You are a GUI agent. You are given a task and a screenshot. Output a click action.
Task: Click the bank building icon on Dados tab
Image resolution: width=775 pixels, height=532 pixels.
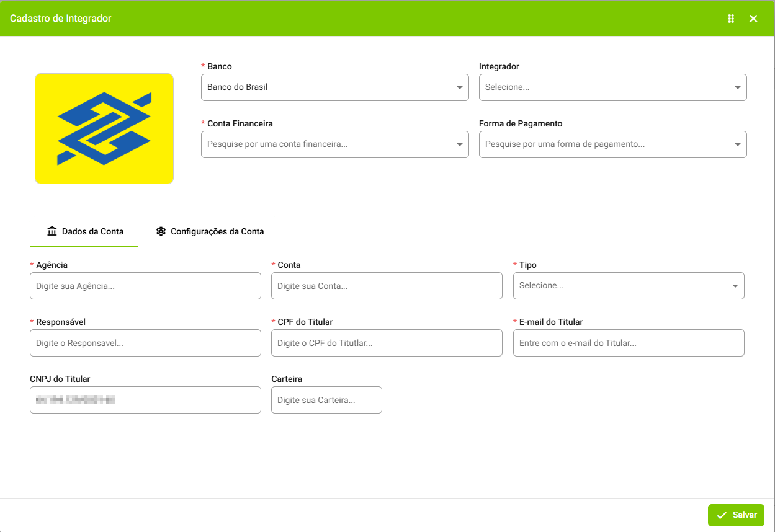[x=52, y=231]
